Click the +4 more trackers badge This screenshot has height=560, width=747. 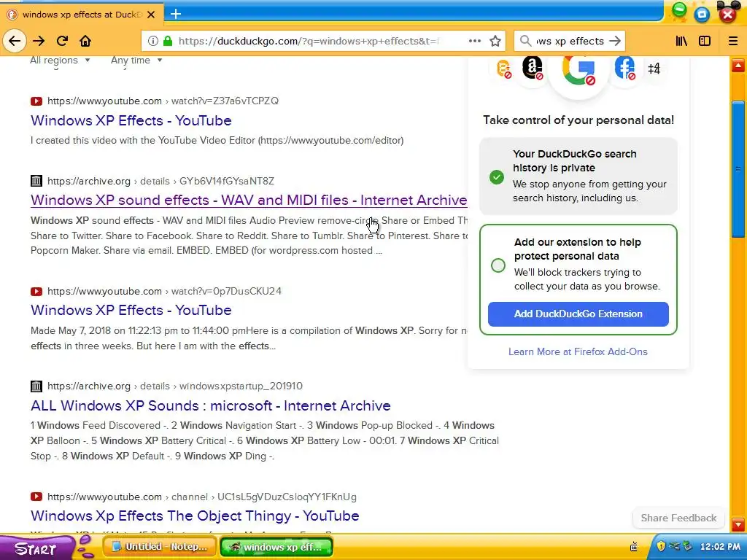pos(654,69)
